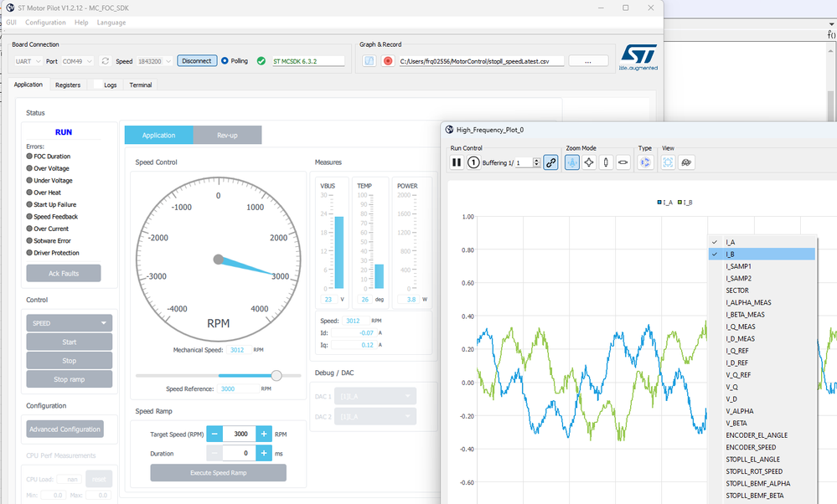The image size is (837, 504).
Task: Click the Stop ramp button
Action: (x=70, y=379)
